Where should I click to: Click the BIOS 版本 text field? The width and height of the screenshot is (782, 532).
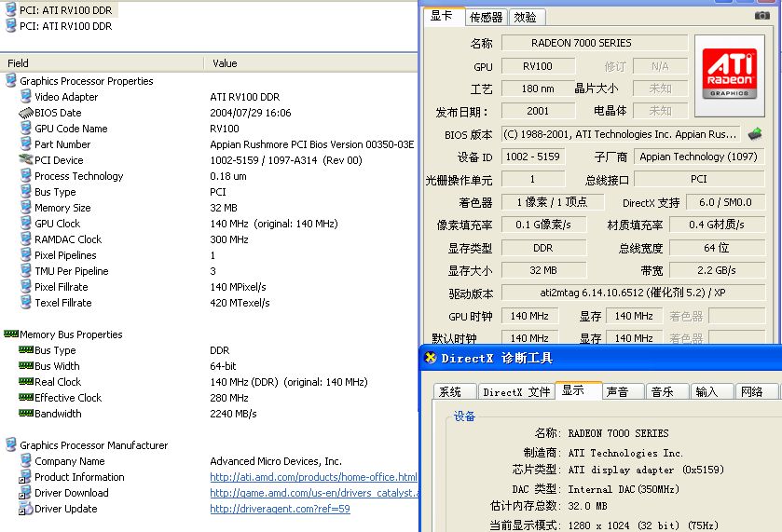point(621,134)
